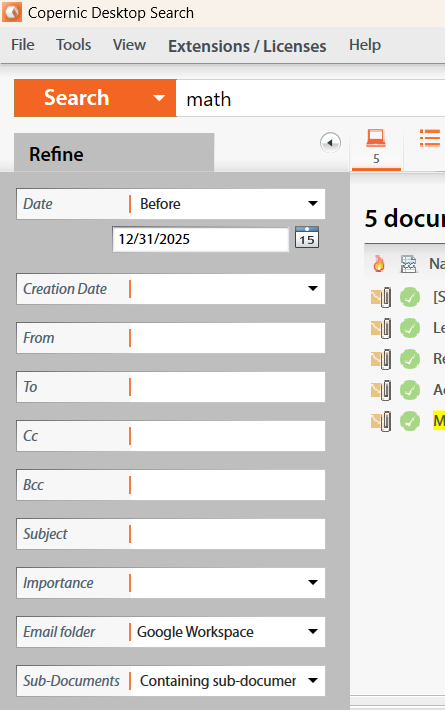This screenshot has height=710, width=445.
Task: Click the flame relevance column icon
Action: click(x=379, y=263)
